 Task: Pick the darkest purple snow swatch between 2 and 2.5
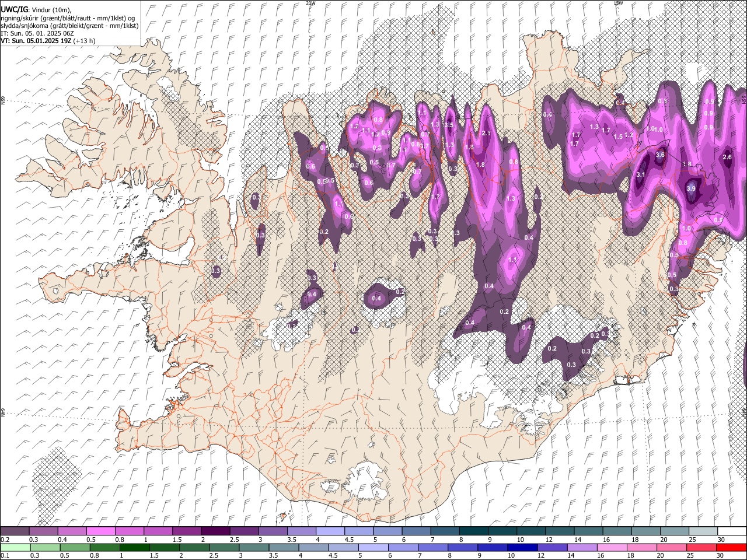point(216,531)
